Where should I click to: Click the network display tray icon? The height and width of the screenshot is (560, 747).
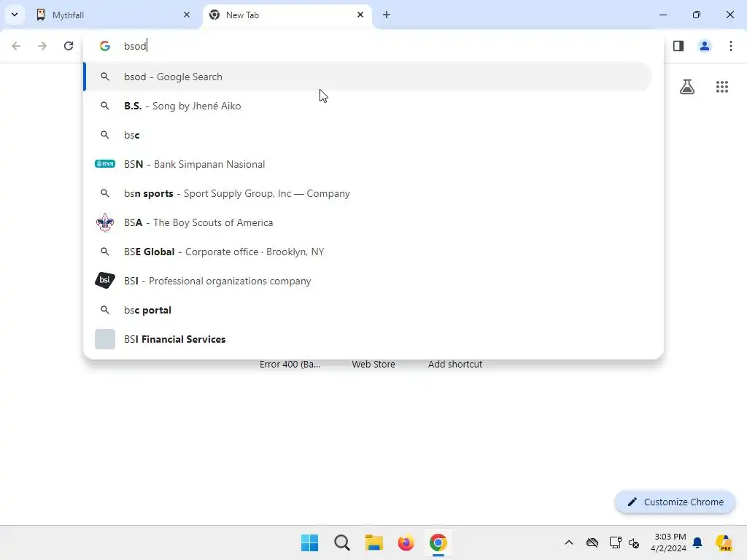click(x=616, y=542)
